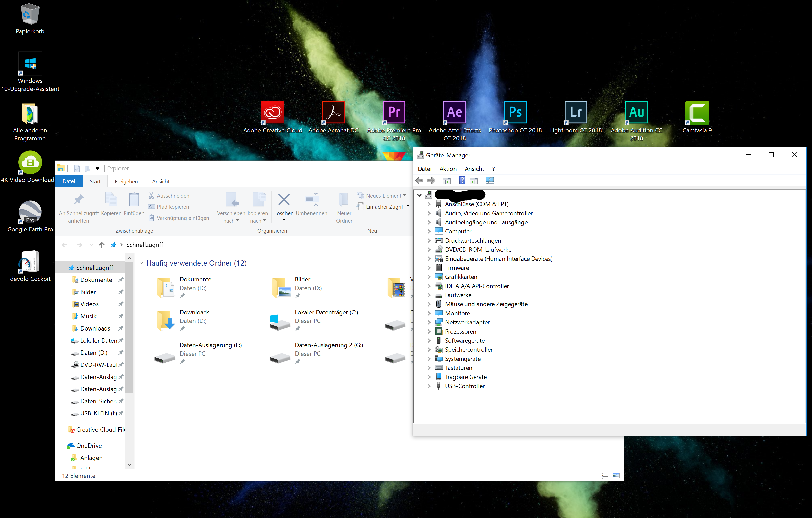Open the Papierkorb recycle bin icon
The height and width of the screenshot is (518, 812).
point(30,14)
